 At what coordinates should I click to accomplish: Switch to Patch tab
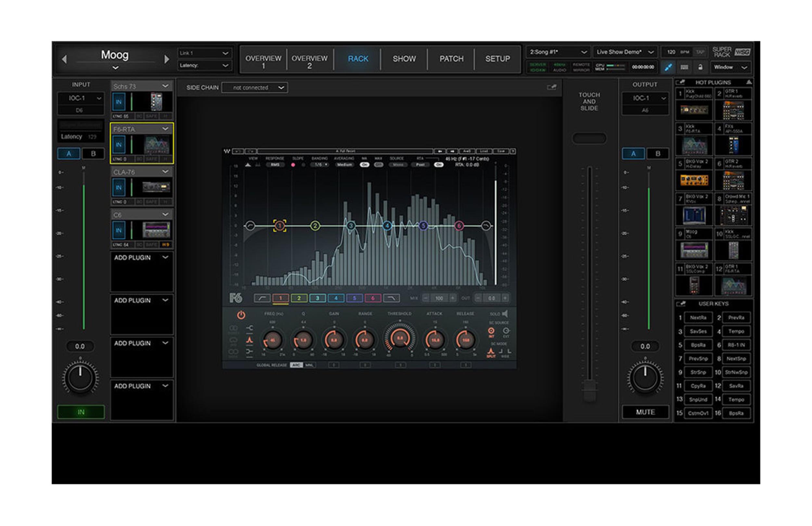point(451,59)
